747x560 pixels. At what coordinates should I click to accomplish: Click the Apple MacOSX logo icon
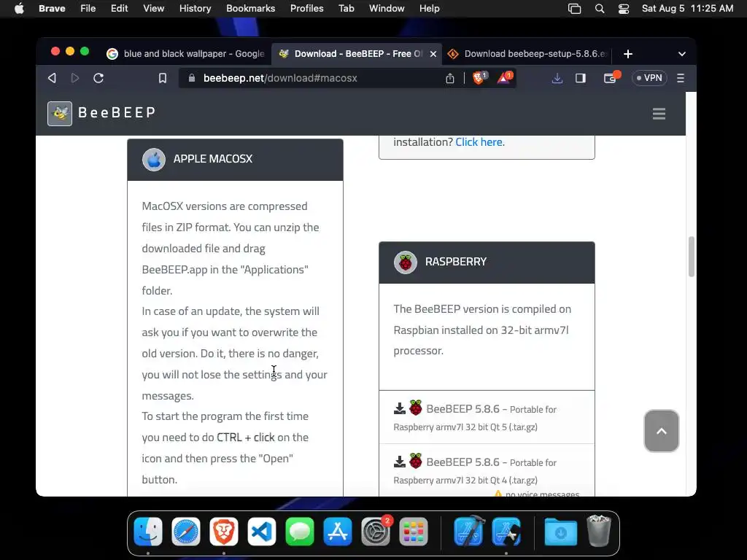[154, 159]
